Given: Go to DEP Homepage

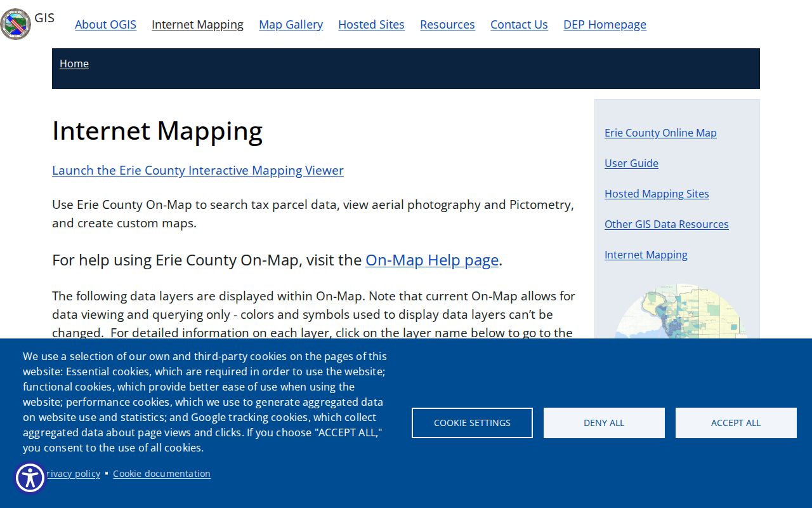Looking at the screenshot, I should tap(605, 24).
